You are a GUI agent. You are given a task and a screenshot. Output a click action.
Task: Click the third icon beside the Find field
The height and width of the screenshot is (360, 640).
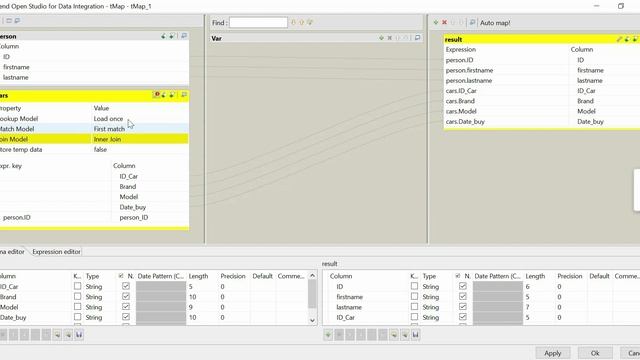click(x=310, y=22)
